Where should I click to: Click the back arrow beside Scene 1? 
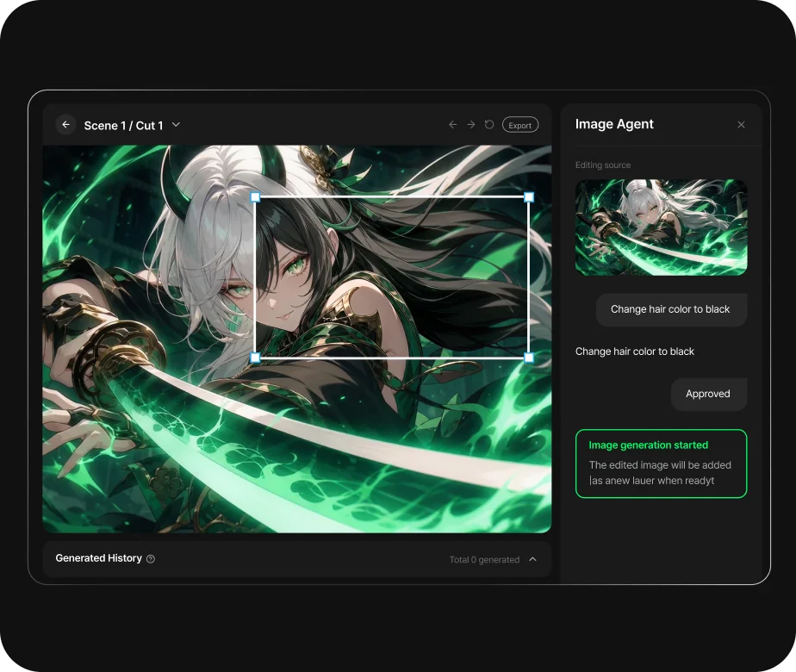click(x=66, y=125)
